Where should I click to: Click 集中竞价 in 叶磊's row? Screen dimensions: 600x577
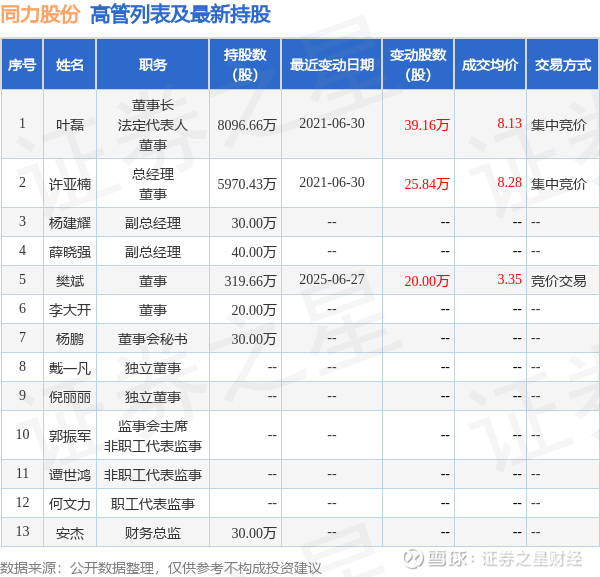tap(559, 125)
